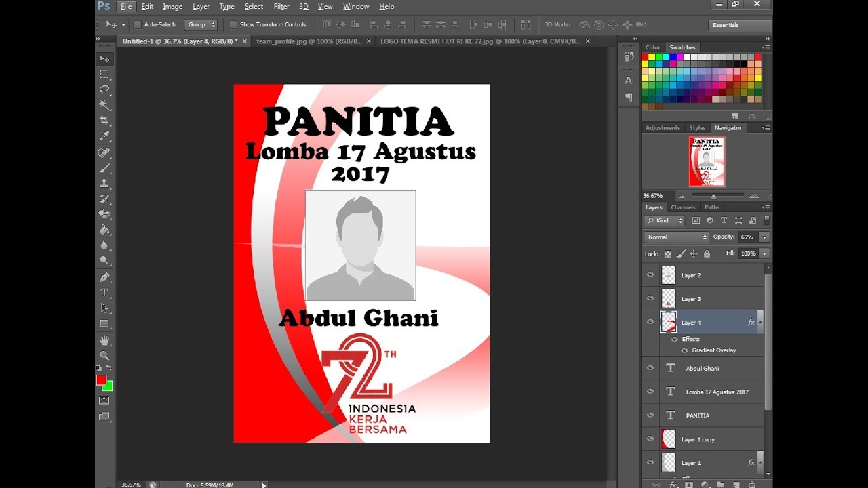The height and width of the screenshot is (488, 868).
Task: Switch to the Channels tab
Action: click(x=683, y=207)
